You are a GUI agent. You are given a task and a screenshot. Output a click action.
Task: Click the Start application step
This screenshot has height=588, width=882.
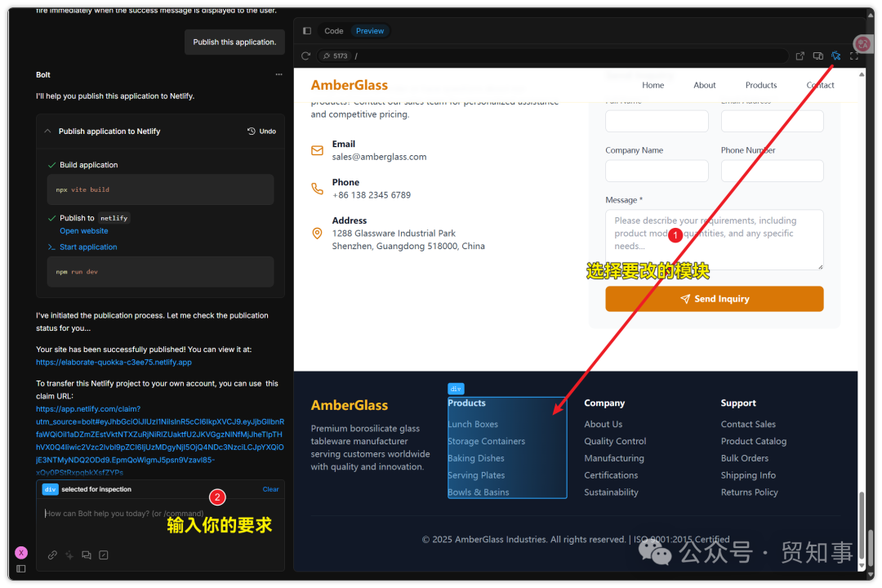pos(88,247)
